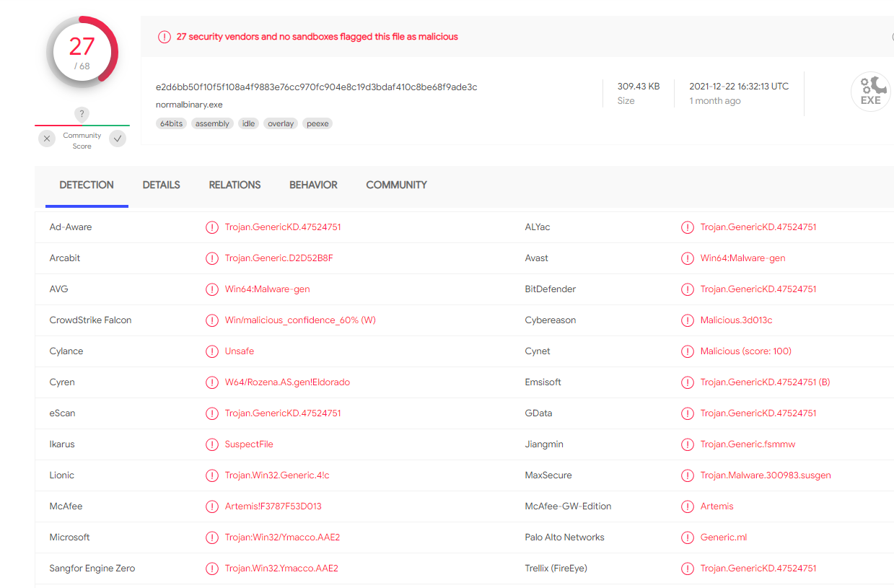
Task: Click the warning icon beside Microsoft detection
Action: coord(212,537)
